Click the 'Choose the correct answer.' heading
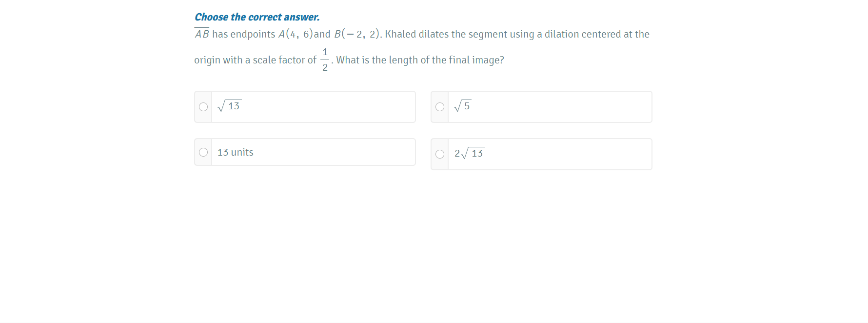 (x=257, y=17)
